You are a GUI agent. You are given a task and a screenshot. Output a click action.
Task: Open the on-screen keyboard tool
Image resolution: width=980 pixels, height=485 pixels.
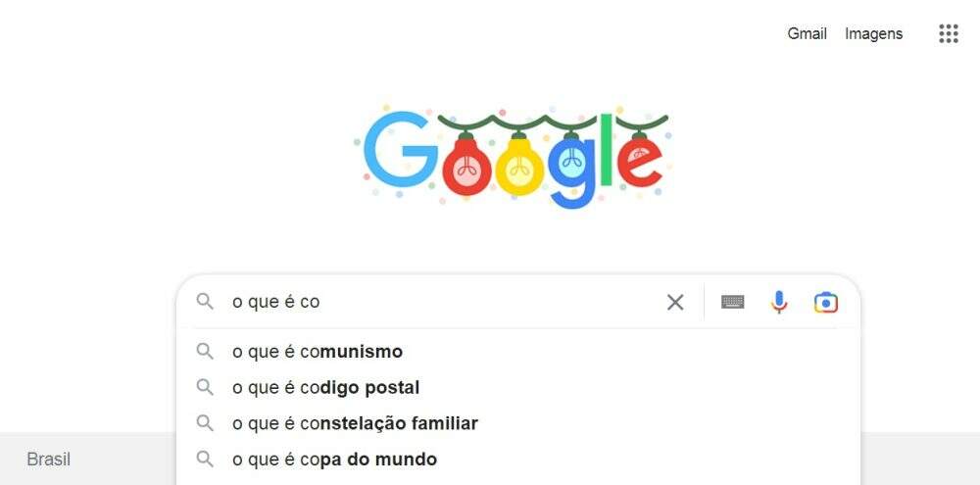(x=732, y=302)
